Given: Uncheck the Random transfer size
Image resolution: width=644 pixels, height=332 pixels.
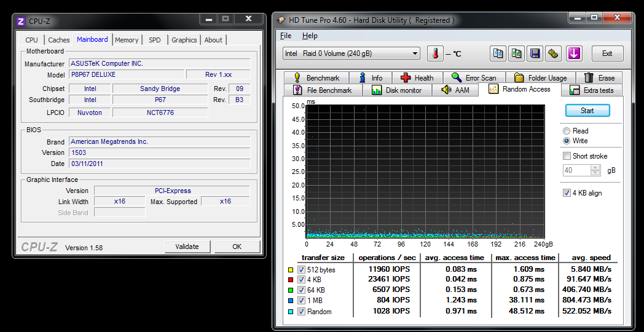Looking at the screenshot, I should tap(302, 311).
